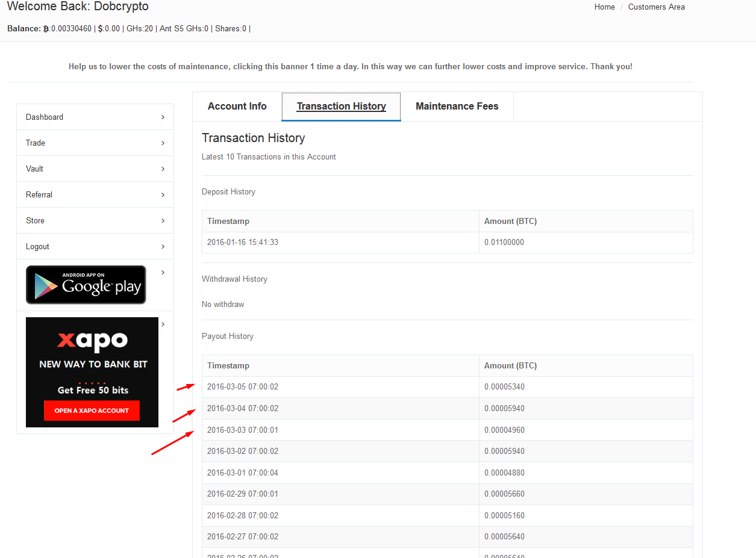Image resolution: width=756 pixels, height=558 pixels.
Task: Click the Customers Area breadcrumb
Action: point(656,7)
